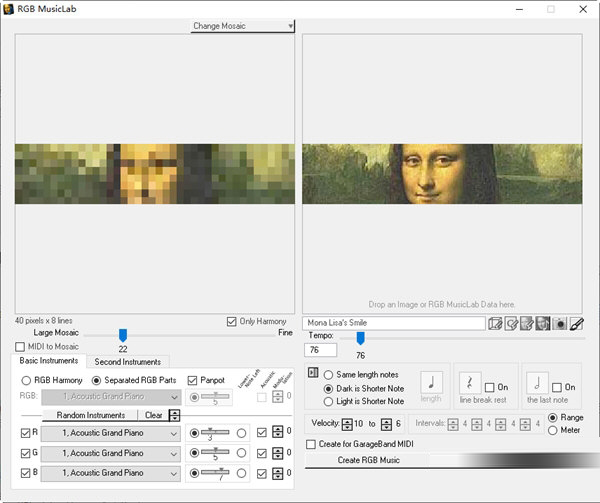Click the dark square camera-like icon
The width and height of the screenshot is (600, 503).
tap(560, 323)
